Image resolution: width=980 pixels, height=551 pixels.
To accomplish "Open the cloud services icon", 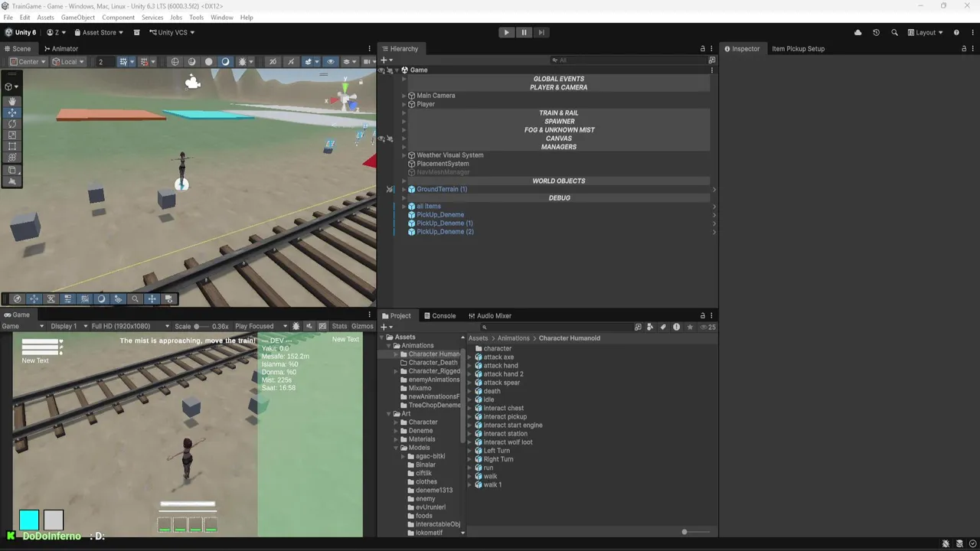I will [x=857, y=32].
